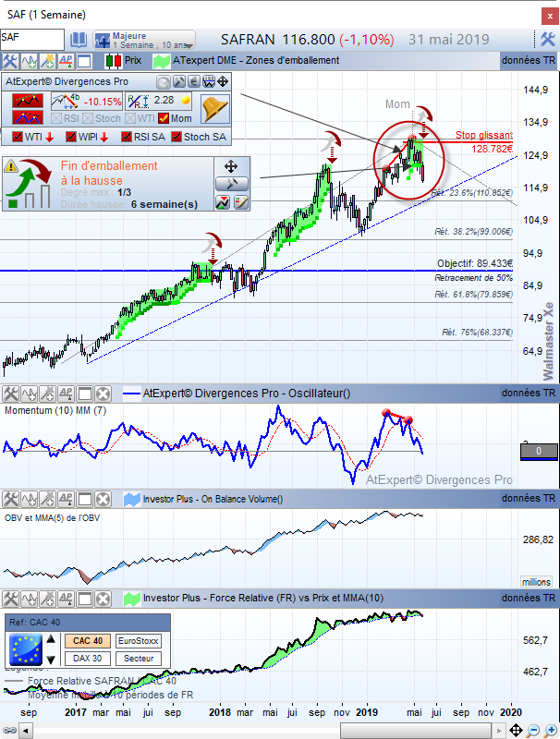Click the millions unit label in the OBV panel

coord(536,582)
